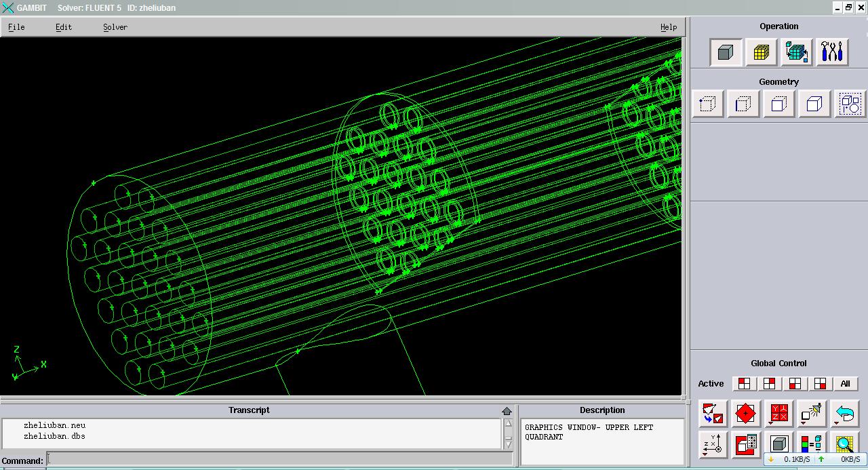Open the Modify Lights lamp icon
The width and height of the screenshot is (868, 470).
812,413
